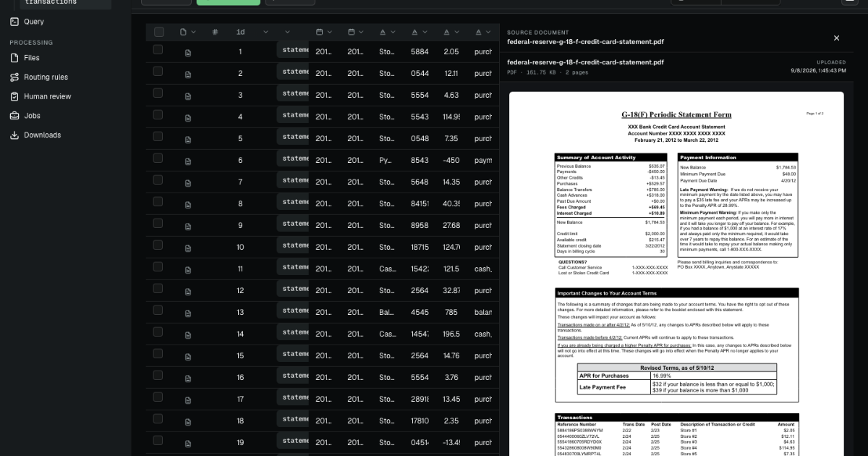Check the checkbox for row 11
The height and width of the screenshot is (456, 868).
coord(158,267)
